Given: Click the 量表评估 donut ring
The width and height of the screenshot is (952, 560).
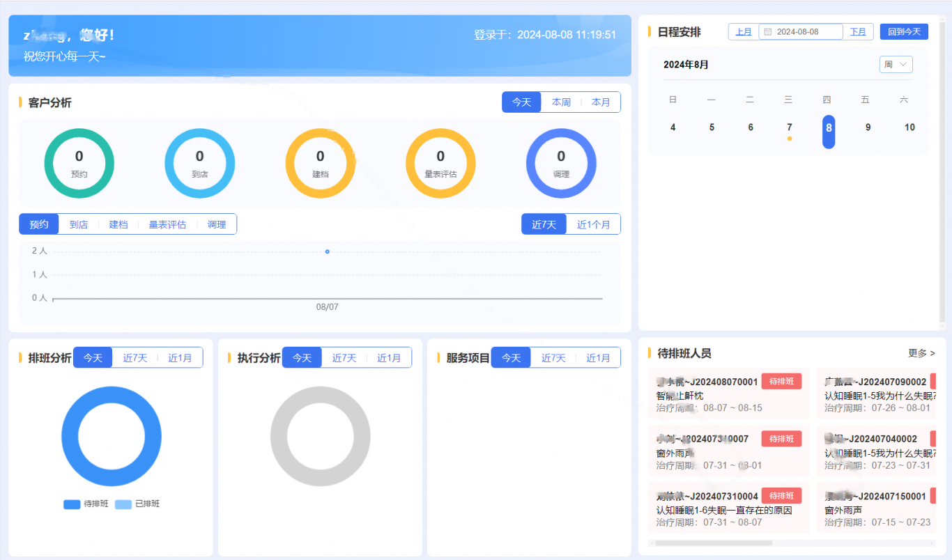Looking at the screenshot, I should (x=440, y=164).
